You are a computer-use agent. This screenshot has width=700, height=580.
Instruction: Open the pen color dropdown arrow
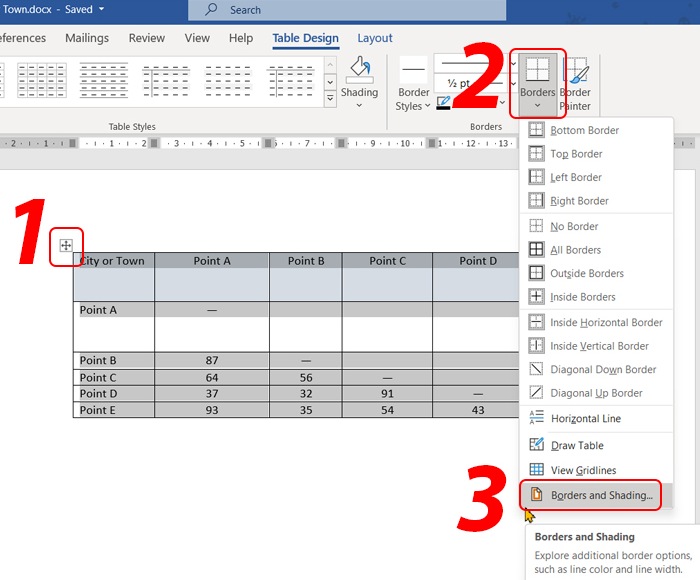tap(503, 103)
